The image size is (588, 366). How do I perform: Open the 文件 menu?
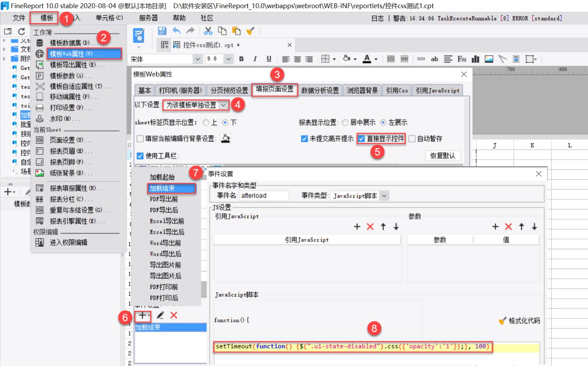pos(19,18)
